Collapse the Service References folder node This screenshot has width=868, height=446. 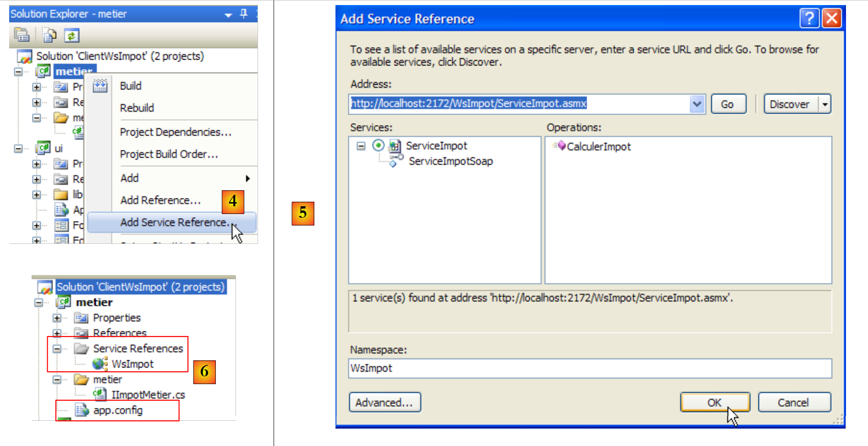click(x=57, y=348)
